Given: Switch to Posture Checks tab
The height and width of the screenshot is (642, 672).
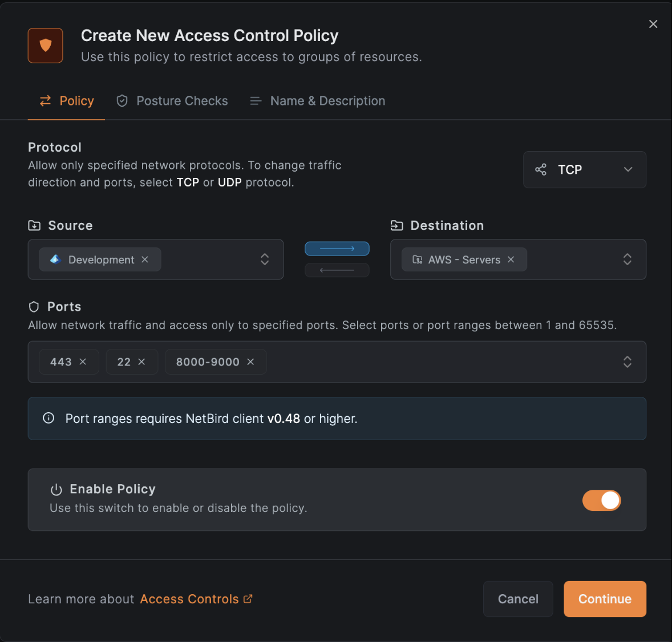Looking at the screenshot, I should coord(172,101).
